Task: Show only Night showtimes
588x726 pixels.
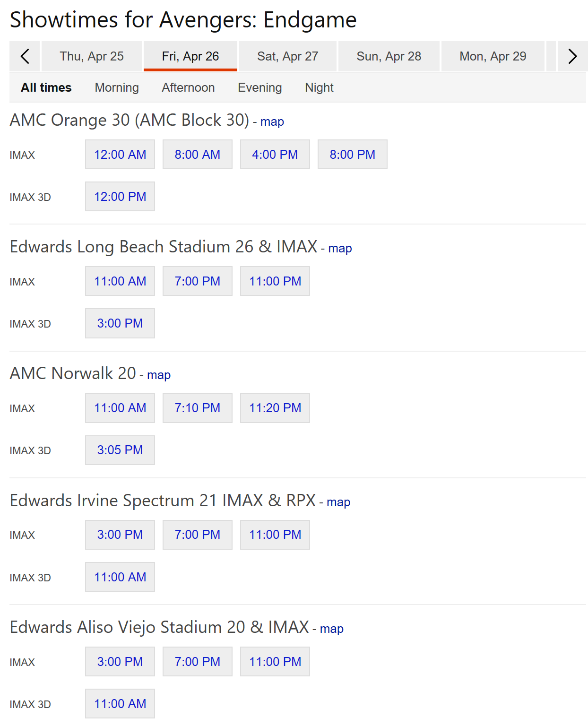Action: pyautogui.click(x=319, y=87)
